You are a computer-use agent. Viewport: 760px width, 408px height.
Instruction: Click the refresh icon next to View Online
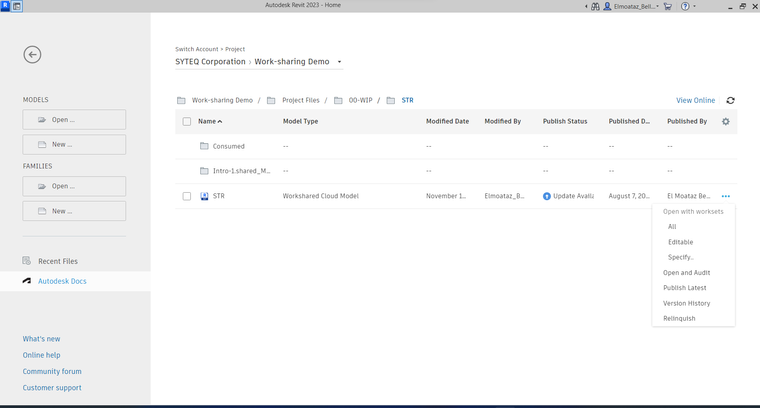(x=730, y=100)
